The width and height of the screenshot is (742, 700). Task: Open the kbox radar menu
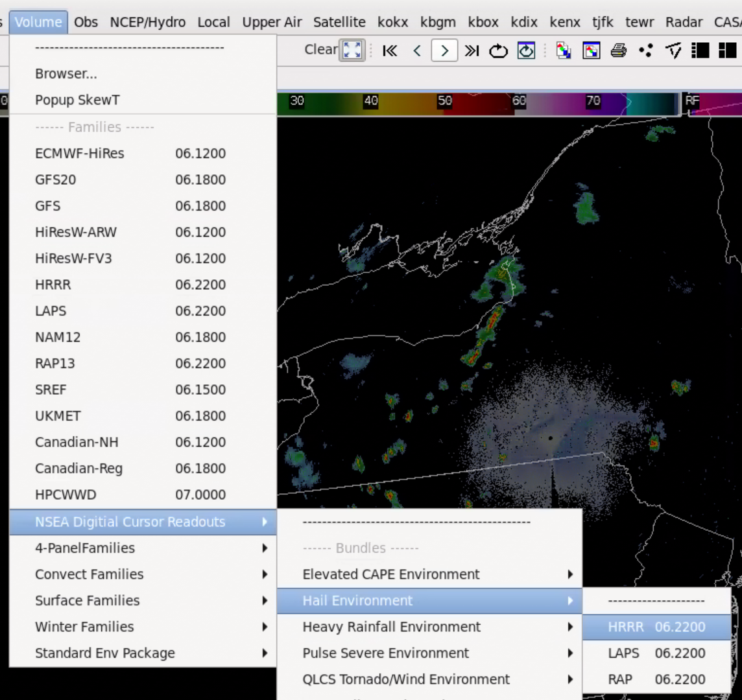click(x=483, y=22)
